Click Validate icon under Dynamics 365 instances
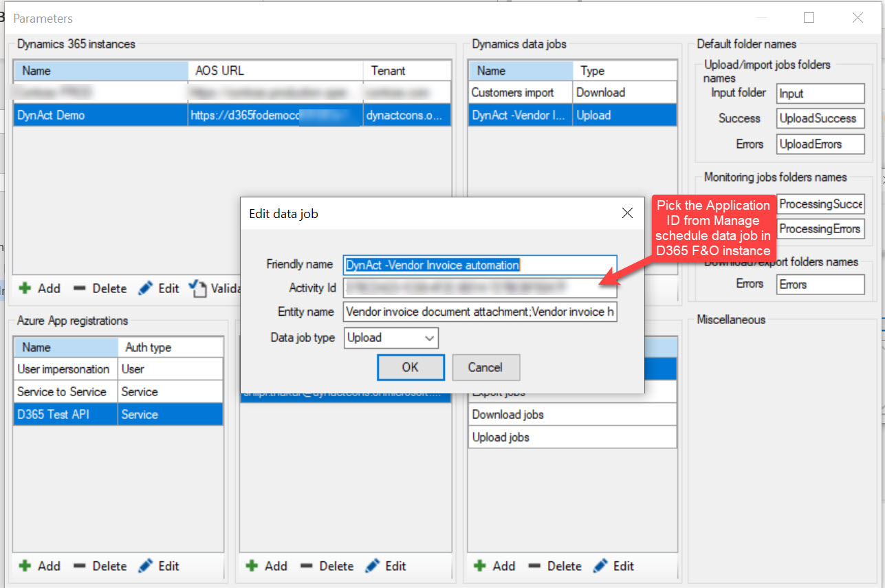 point(197,288)
